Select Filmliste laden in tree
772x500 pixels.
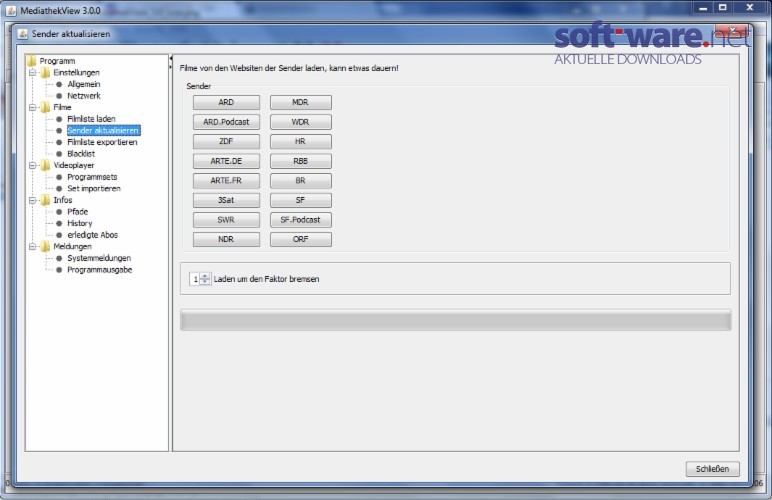point(91,119)
